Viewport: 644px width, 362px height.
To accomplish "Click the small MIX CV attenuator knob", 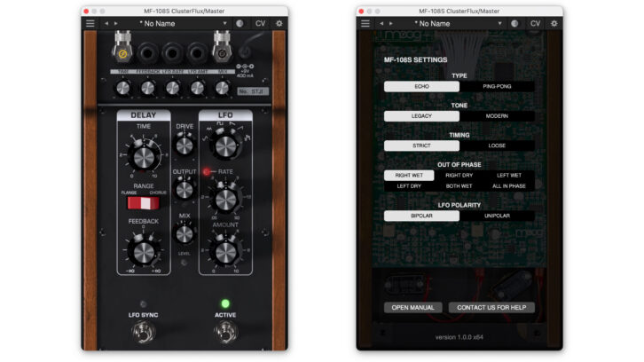I will [x=222, y=88].
